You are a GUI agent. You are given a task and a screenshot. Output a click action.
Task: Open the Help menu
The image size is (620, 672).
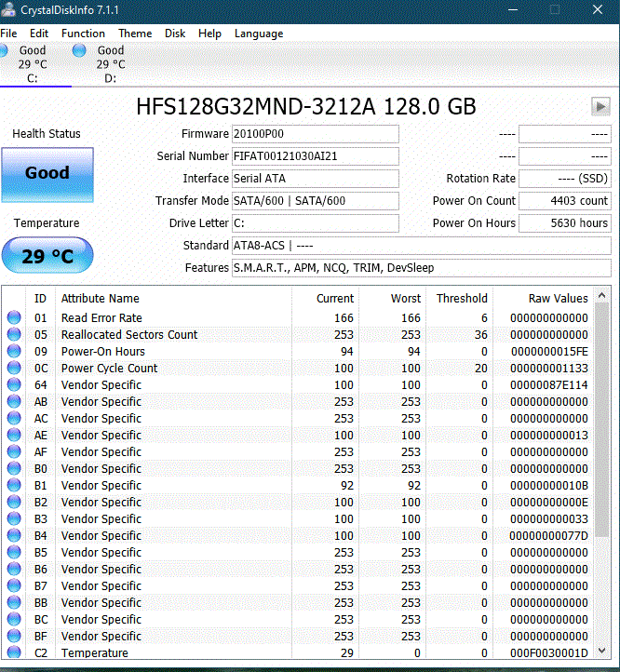point(209,34)
